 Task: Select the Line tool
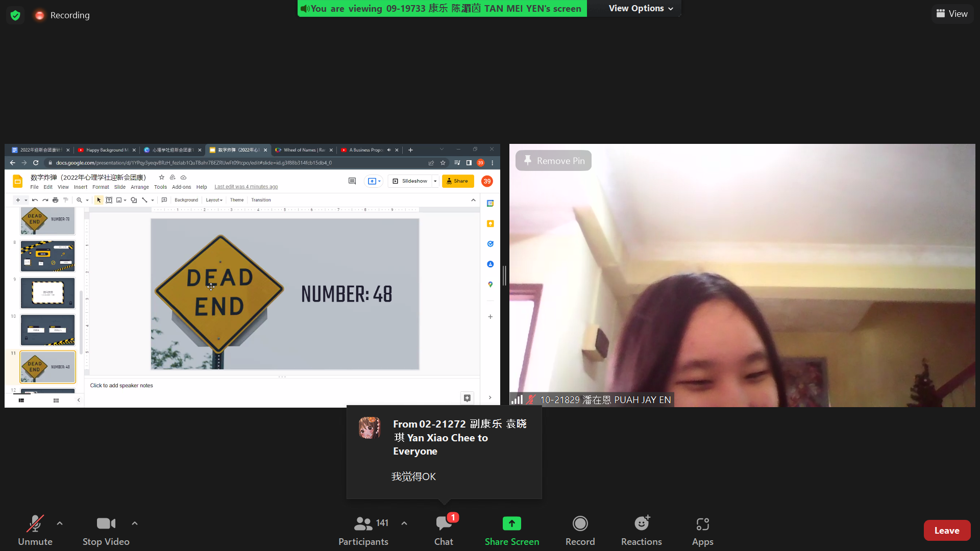pos(144,200)
